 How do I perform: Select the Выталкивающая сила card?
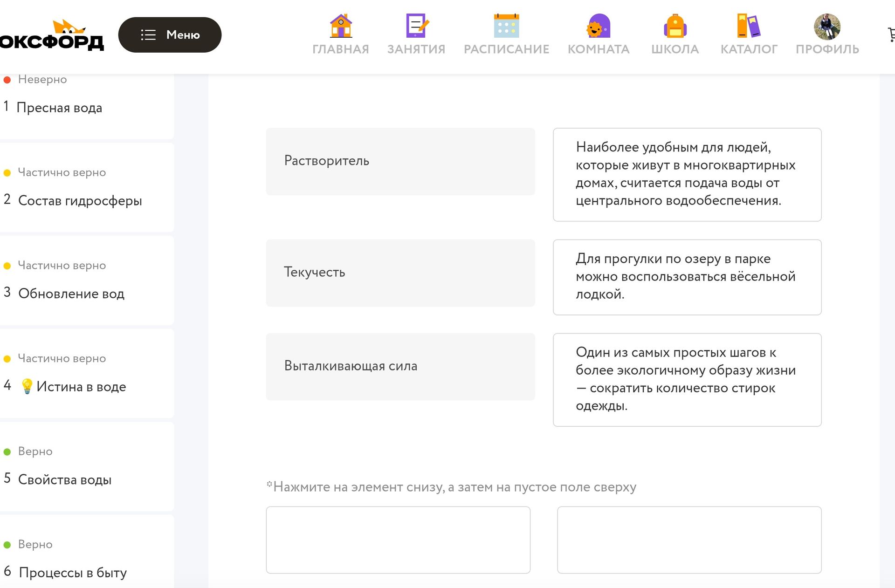pyautogui.click(x=400, y=367)
